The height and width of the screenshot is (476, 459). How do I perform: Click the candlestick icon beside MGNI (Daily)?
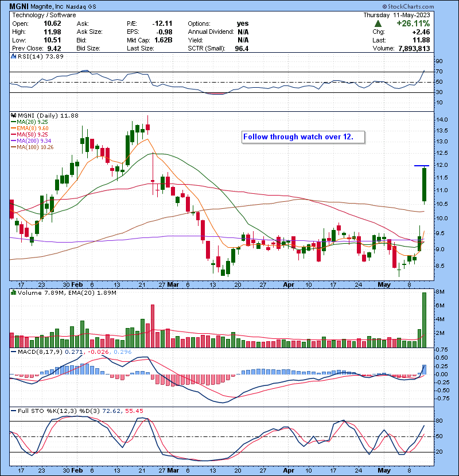(x=13, y=115)
